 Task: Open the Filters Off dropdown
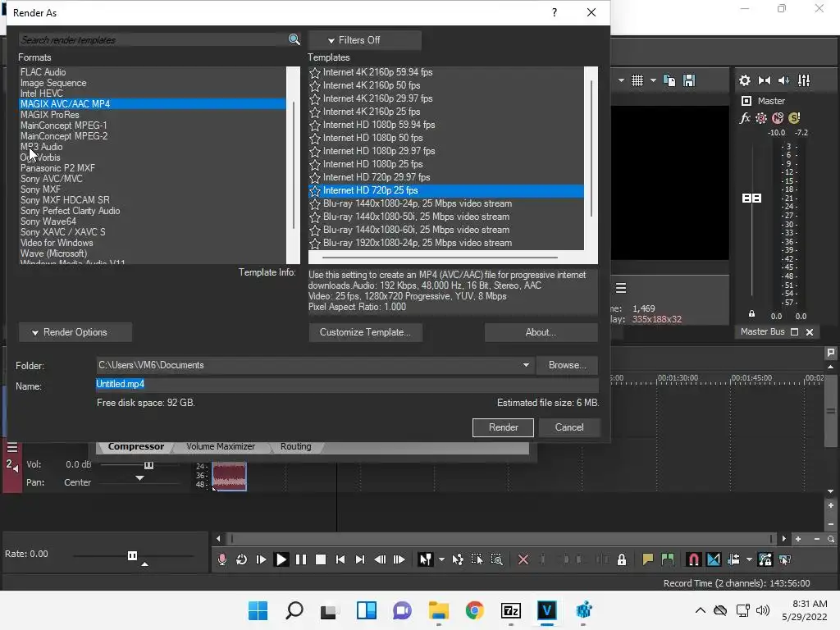pyautogui.click(x=364, y=40)
